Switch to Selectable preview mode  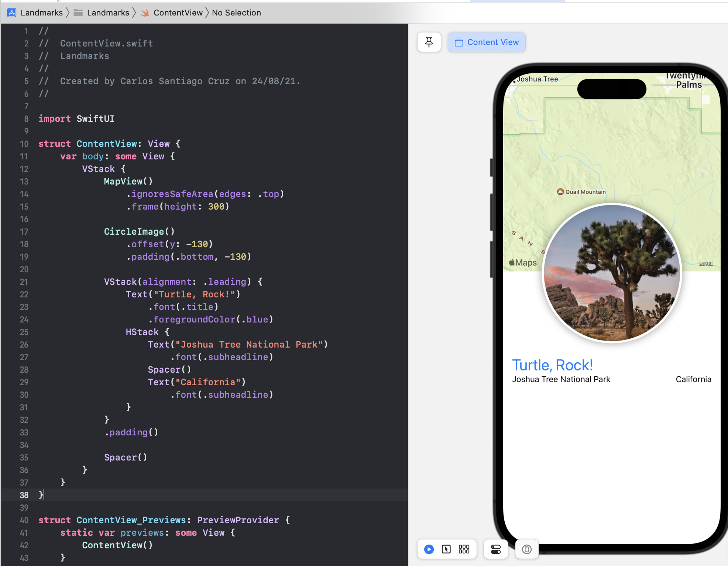[x=446, y=549]
